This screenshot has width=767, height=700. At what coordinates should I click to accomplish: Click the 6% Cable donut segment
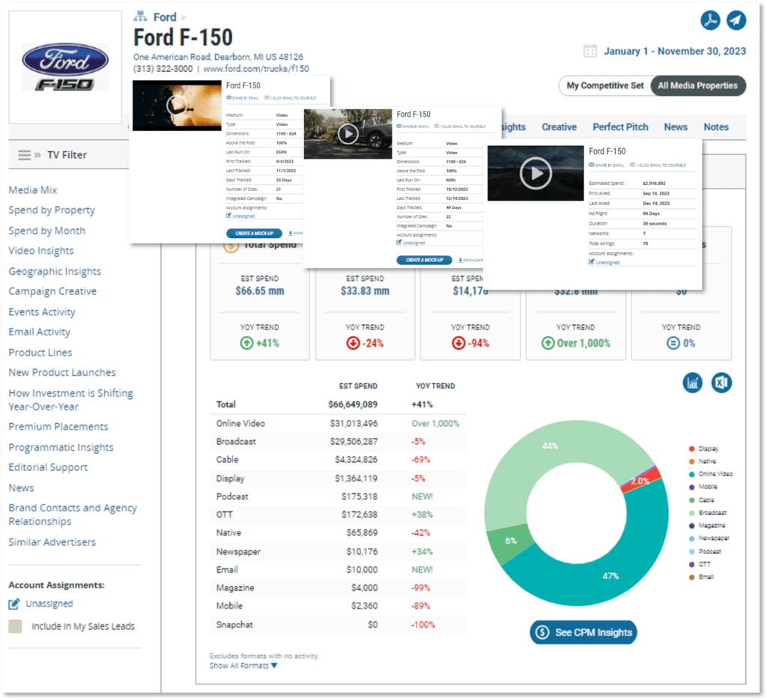click(x=510, y=541)
